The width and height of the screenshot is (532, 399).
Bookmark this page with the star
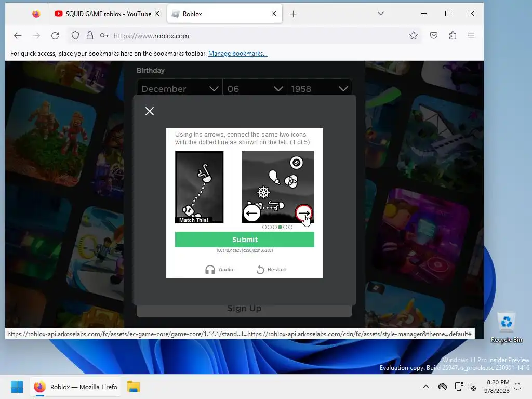[413, 35]
